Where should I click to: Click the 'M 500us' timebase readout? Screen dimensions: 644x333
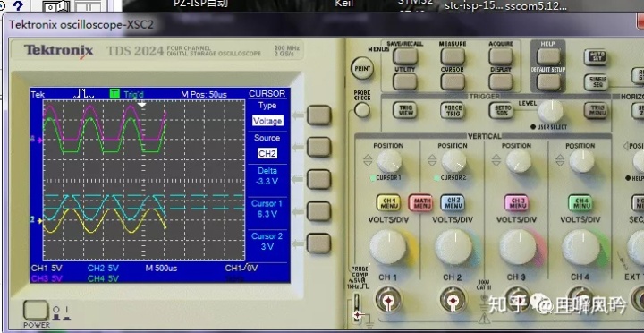161,268
